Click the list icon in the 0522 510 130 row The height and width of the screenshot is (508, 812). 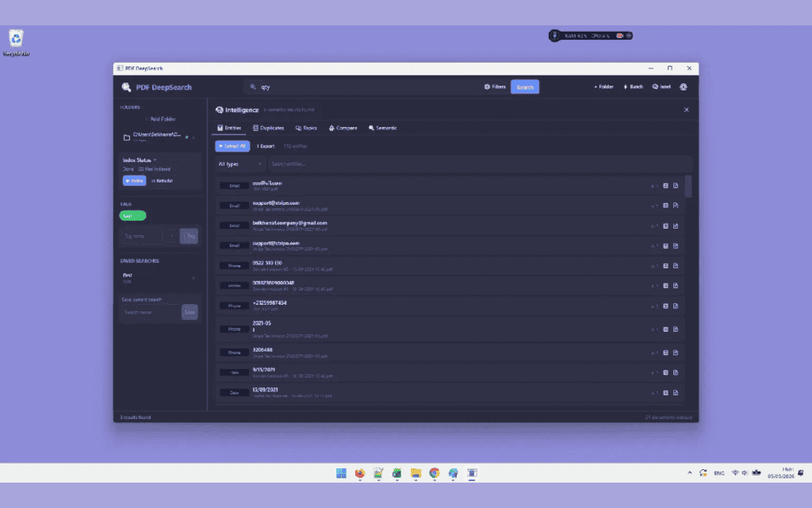[x=666, y=266]
